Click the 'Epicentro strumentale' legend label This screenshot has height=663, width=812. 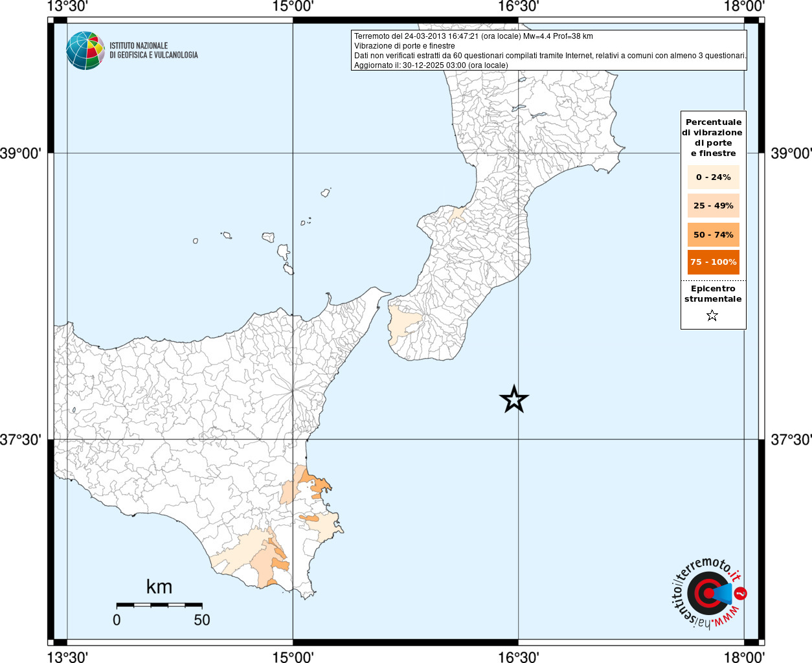tap(713, 294)
